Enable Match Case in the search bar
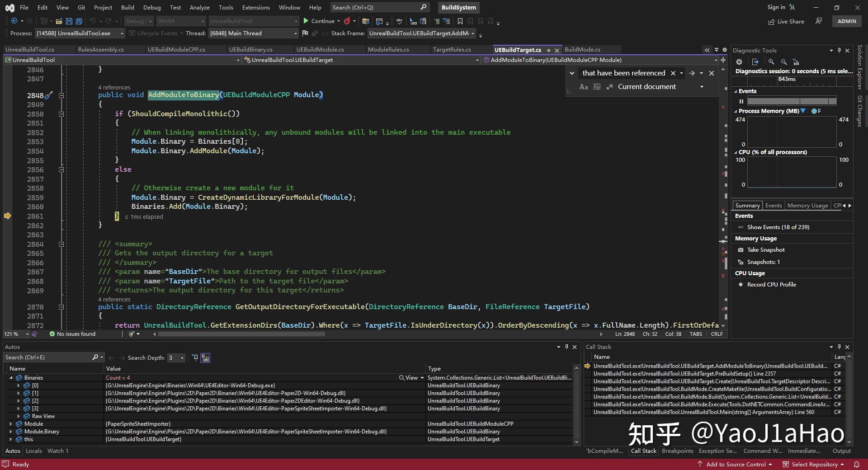Screen dimensions: 868x470 pos(583,87)
